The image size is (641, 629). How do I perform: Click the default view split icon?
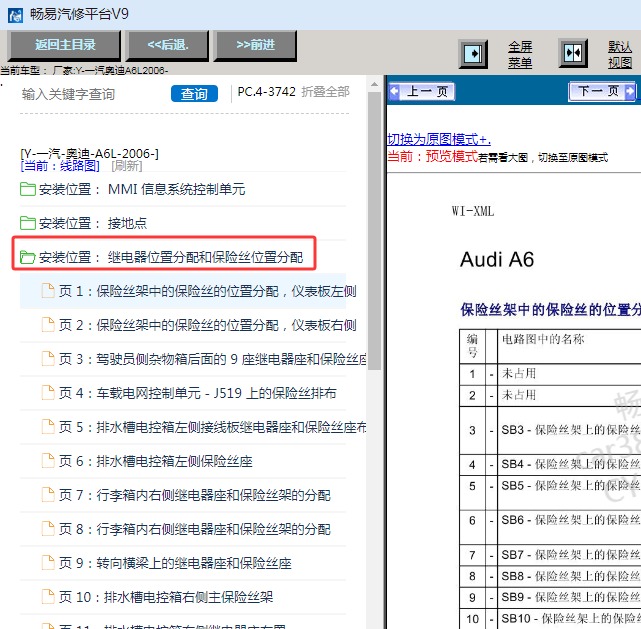(573, 53)
